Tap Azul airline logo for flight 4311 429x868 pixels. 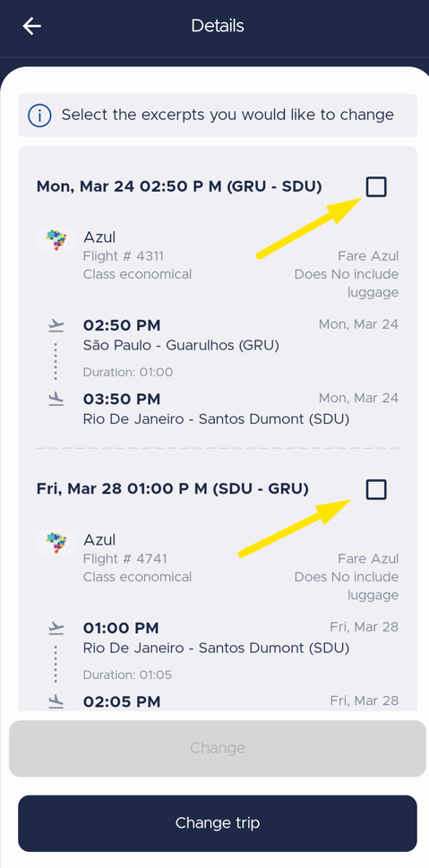[x=56, y=240]
